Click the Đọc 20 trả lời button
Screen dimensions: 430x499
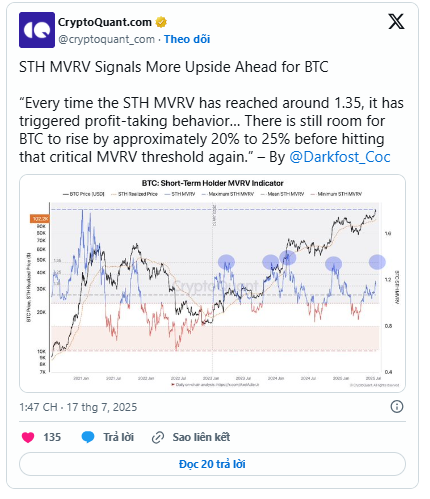pos(212,464)
